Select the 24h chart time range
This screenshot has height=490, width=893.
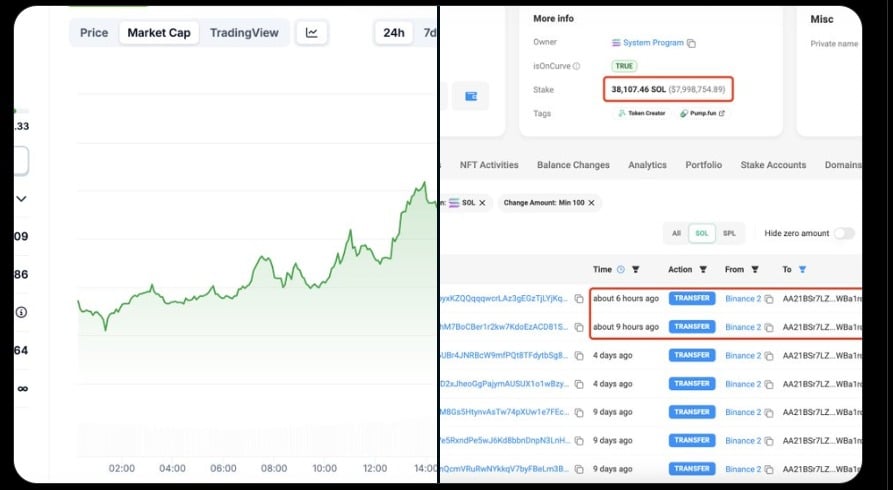(394, 33)
